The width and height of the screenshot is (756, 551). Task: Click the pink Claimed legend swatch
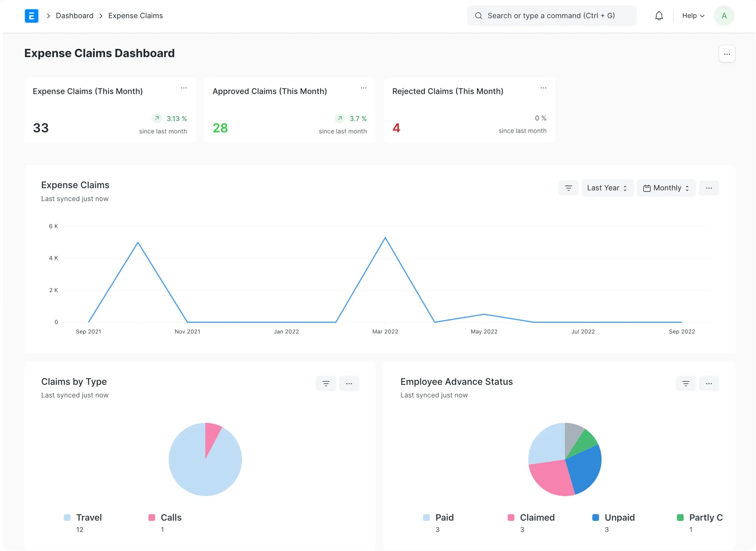pyautogui.click(x=511, y=517)
